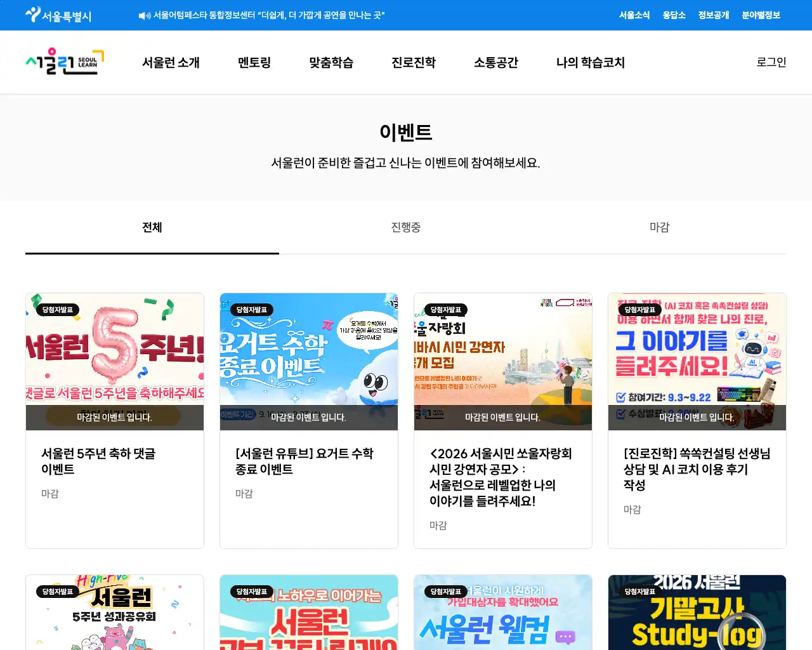This screenshot has width=812, height=650.
Task: Click 당첨자발표 badge on 서울런 웰컴 card
Action: tap(446, 592)
